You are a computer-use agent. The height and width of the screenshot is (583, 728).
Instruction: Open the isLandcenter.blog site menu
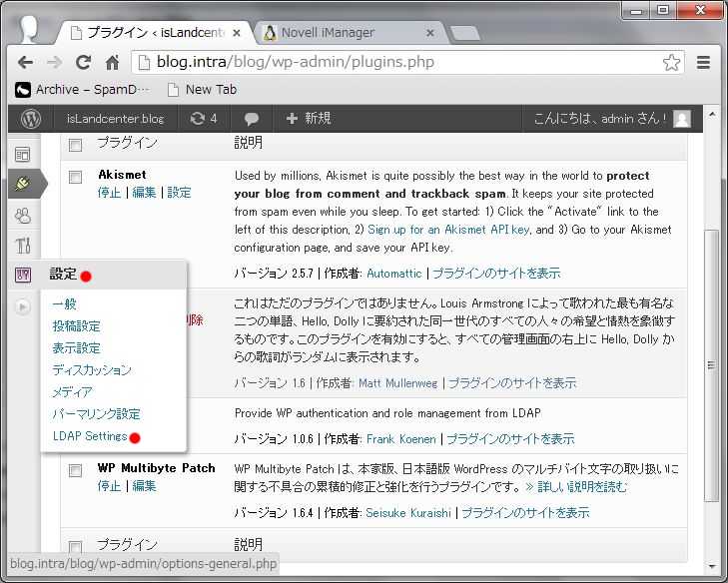(115, 119)
